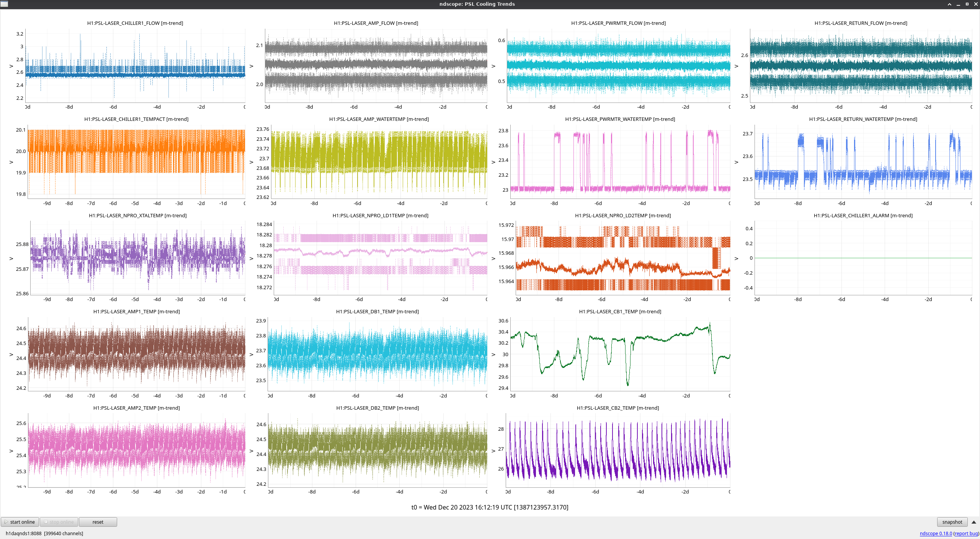Screen dimensions: 980x539
Task: Open the report bug link
Action: pos(966,533)
